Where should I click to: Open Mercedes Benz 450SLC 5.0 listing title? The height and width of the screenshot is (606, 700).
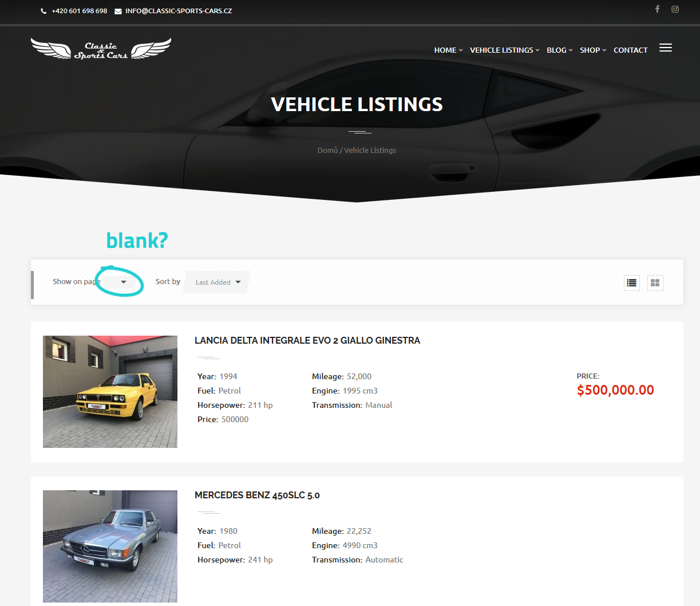pos(257,495)
